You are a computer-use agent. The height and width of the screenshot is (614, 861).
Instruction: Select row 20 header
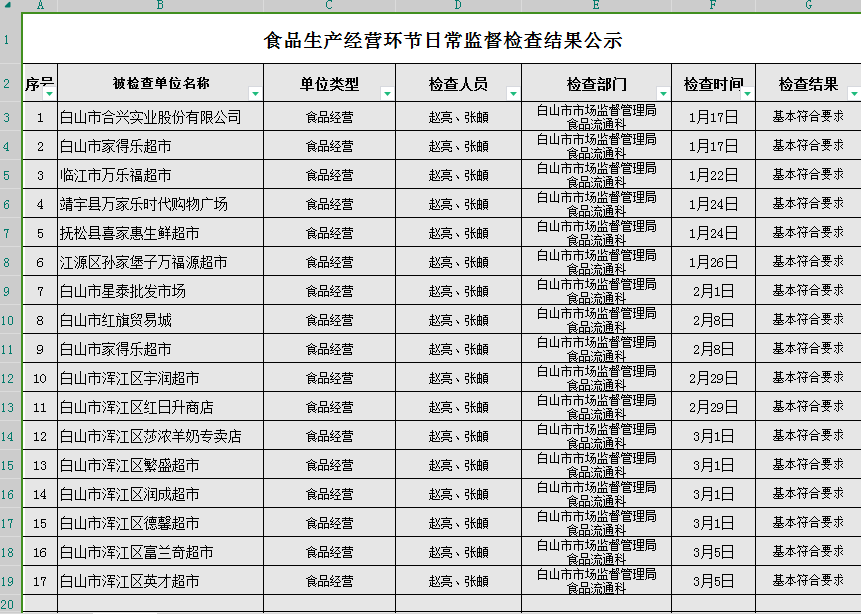point(10,604)
